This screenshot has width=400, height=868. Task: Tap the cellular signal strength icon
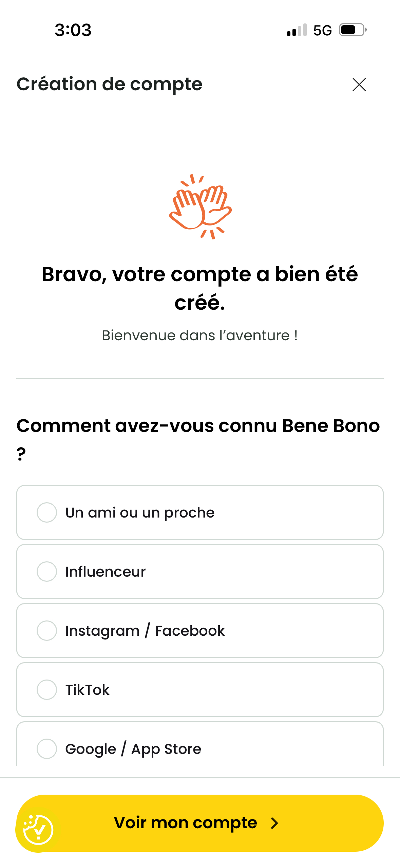click(x=297, y=30)
